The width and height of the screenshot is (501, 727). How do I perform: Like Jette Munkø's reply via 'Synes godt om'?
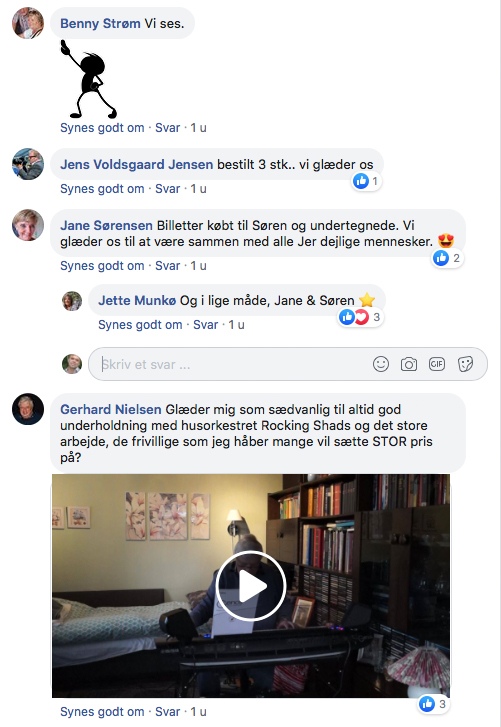click(140, 325)
